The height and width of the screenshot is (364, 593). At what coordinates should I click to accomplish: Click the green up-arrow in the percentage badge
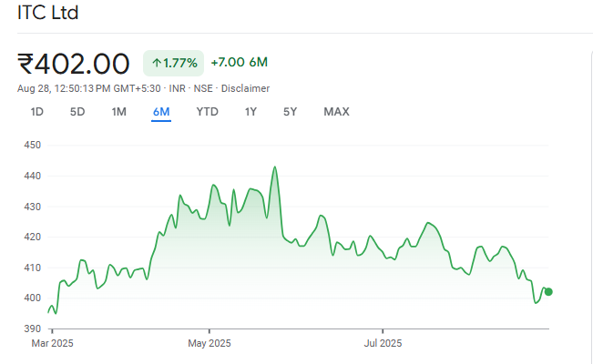click(x=157, y=63)
